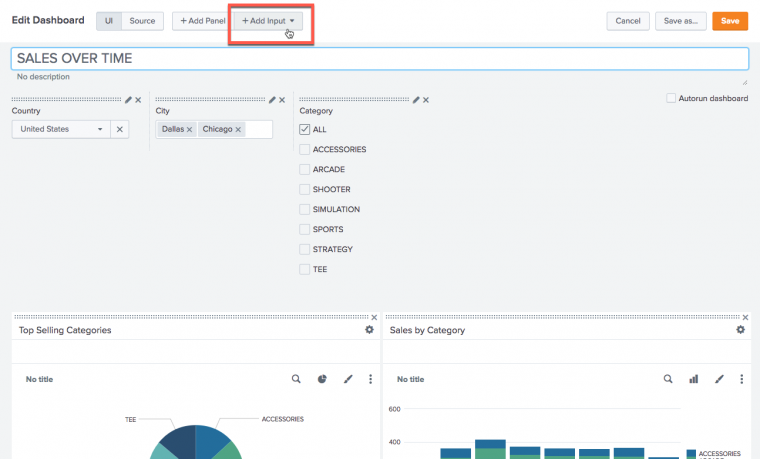This screenshot has width=760, height=459.
Task: Check the TEE category
Action: (x=304, y=269)
